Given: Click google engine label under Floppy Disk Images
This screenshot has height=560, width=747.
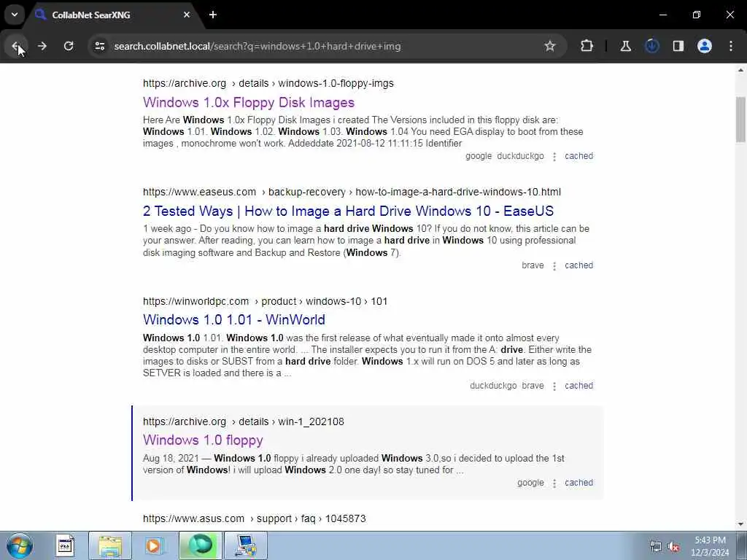Looking at the screenshot, I should pyautogui.click(x=479, y=156).
